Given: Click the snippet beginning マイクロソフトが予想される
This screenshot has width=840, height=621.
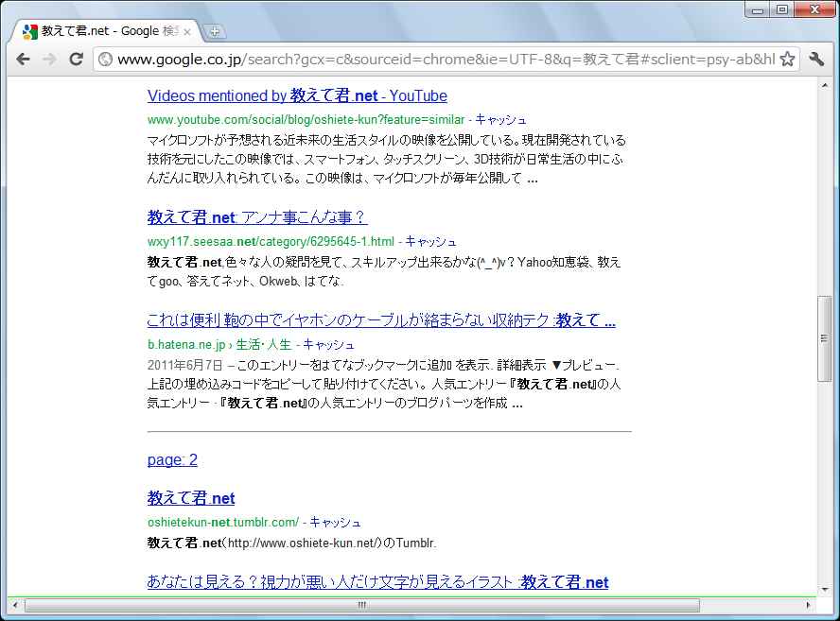Looking at the screenshot, I should (x=386, y=159).
